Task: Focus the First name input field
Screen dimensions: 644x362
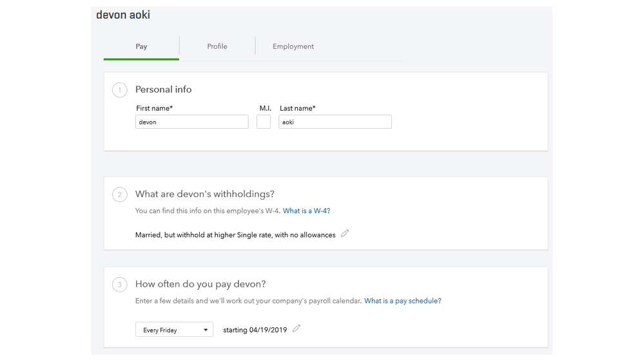Action: click(x=191, y=122)
